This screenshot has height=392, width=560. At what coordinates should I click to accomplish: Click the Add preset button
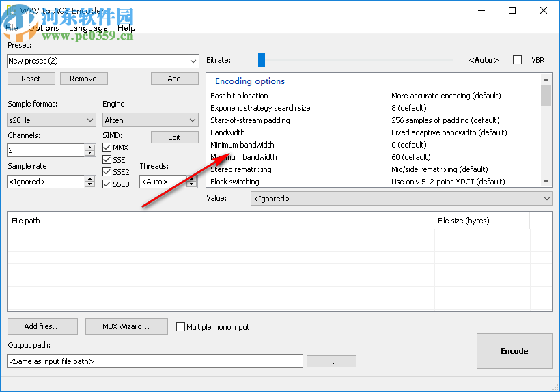(x=174, y=79)
